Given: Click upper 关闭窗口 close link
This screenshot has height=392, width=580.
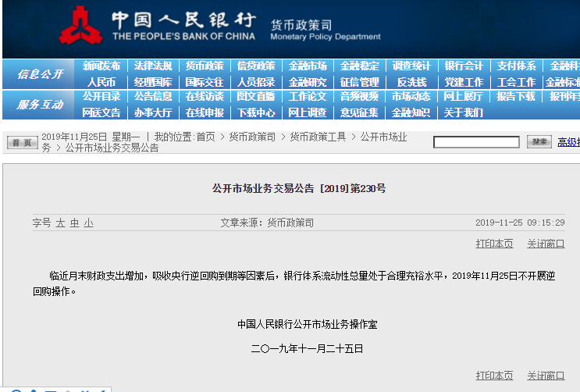Looking at the screenshot, I should pyautogui.click(x=546, y=244).
